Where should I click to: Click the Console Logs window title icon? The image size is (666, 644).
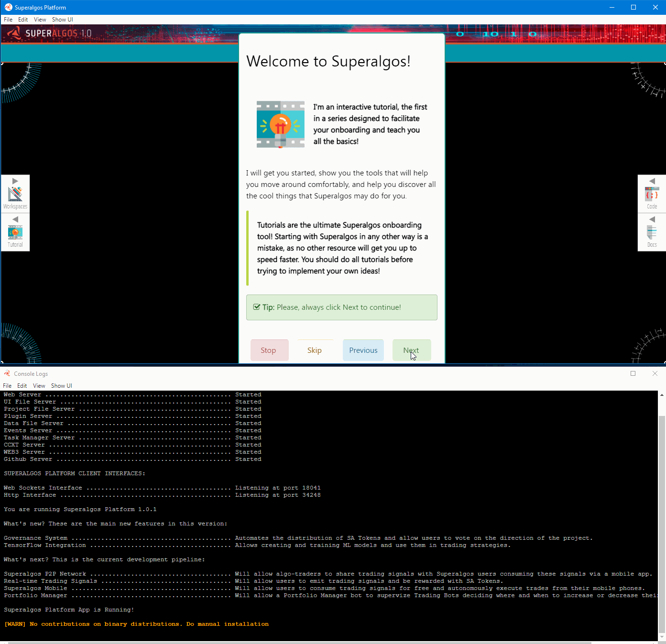tap(7, 373)
